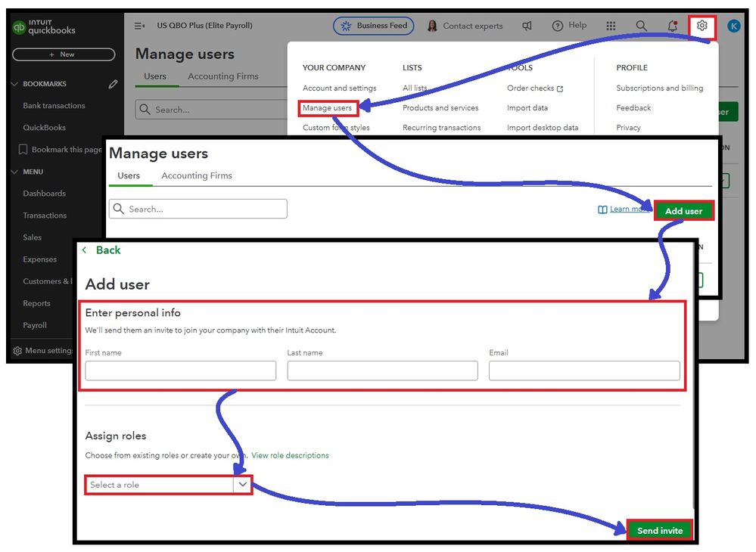Collapse the MENU section
756x552 pixels.
[14, 172]
